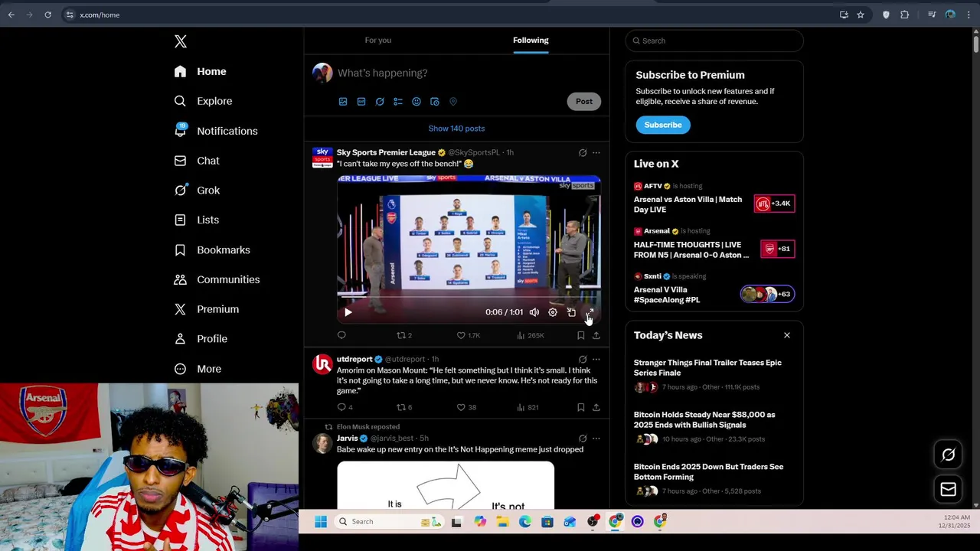Open Chat in the sidebar
Viewport: 980px width, 551px height.
coord(197,161)
